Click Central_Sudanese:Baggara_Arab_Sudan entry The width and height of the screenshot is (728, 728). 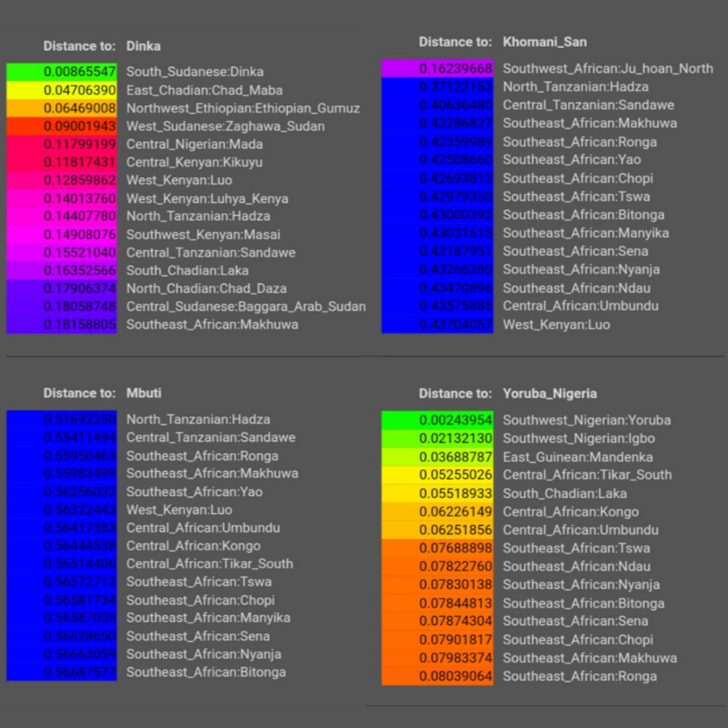pos(246,307)
